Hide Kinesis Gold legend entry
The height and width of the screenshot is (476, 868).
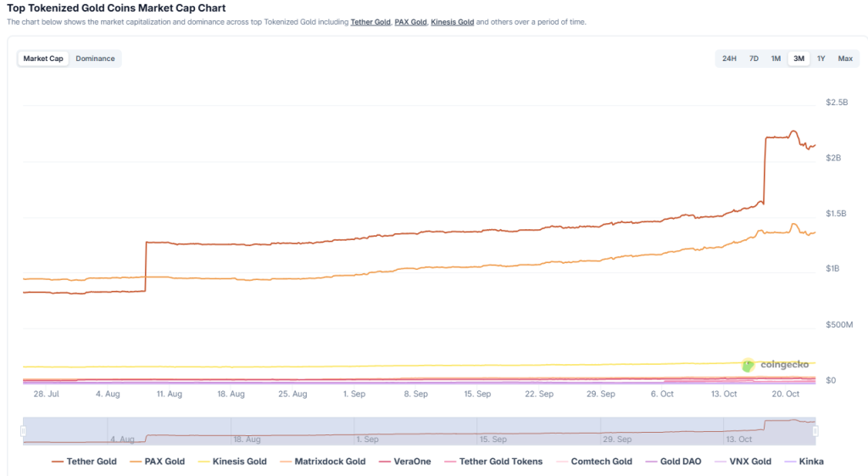click(x=232, y=462)
